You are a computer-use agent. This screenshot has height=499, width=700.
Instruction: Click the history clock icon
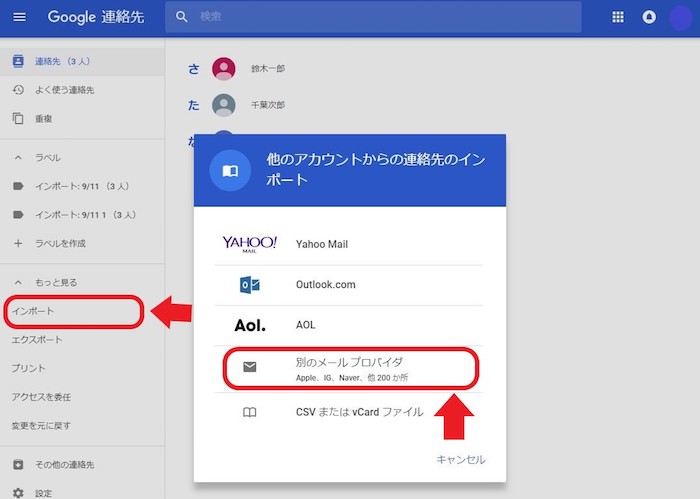18,90
